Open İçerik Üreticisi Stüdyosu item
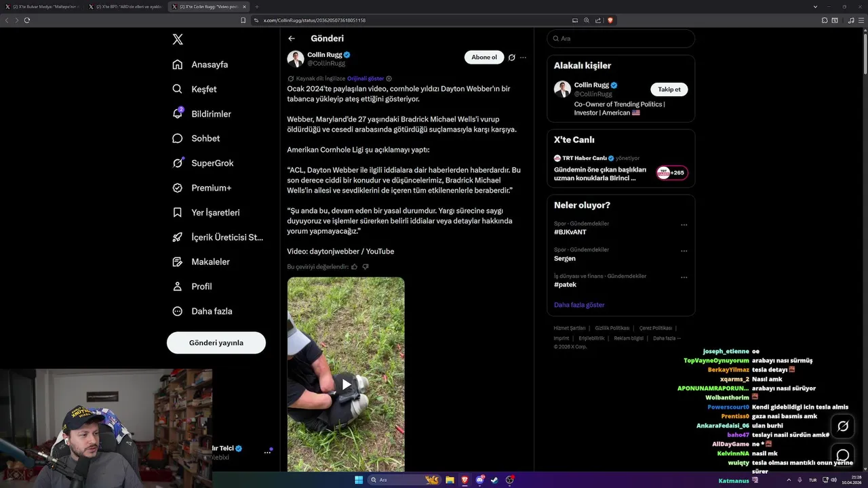Screen dimensions: 868x488 (218, 237)
